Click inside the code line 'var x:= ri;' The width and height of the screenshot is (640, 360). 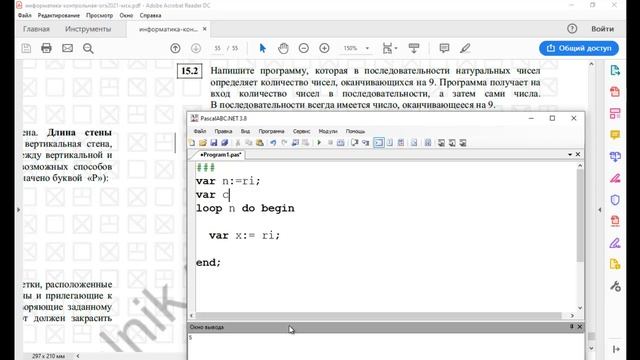click(244, 236)
